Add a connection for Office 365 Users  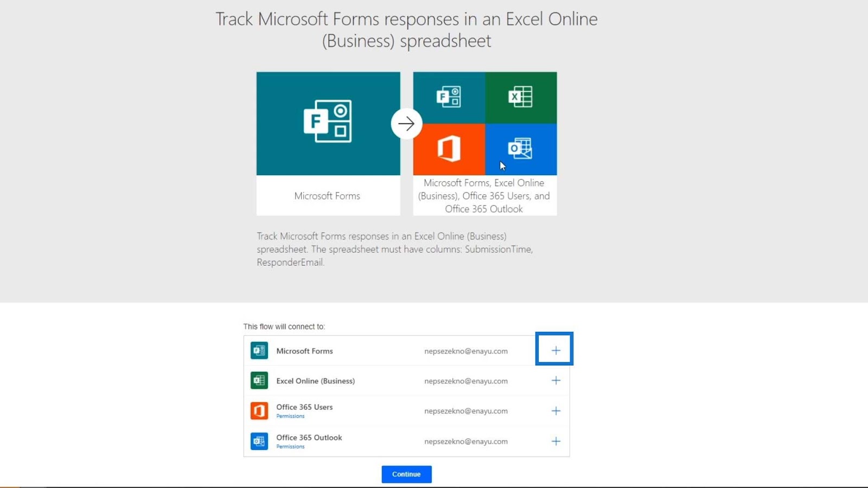click(x=556, y=411)
